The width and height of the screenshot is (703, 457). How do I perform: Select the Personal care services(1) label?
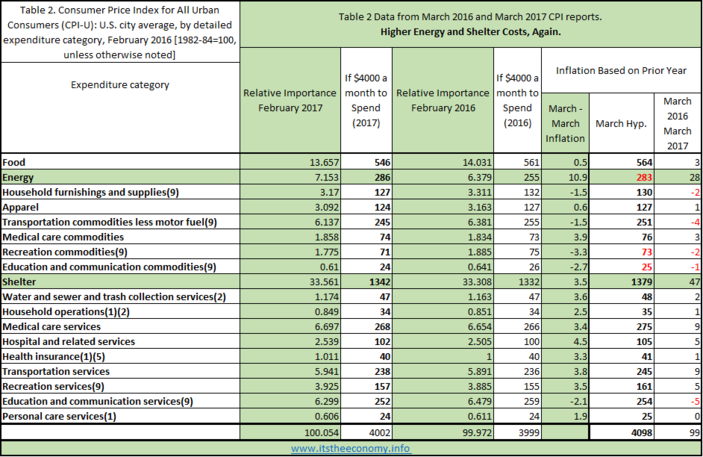[x=59, y=416]
